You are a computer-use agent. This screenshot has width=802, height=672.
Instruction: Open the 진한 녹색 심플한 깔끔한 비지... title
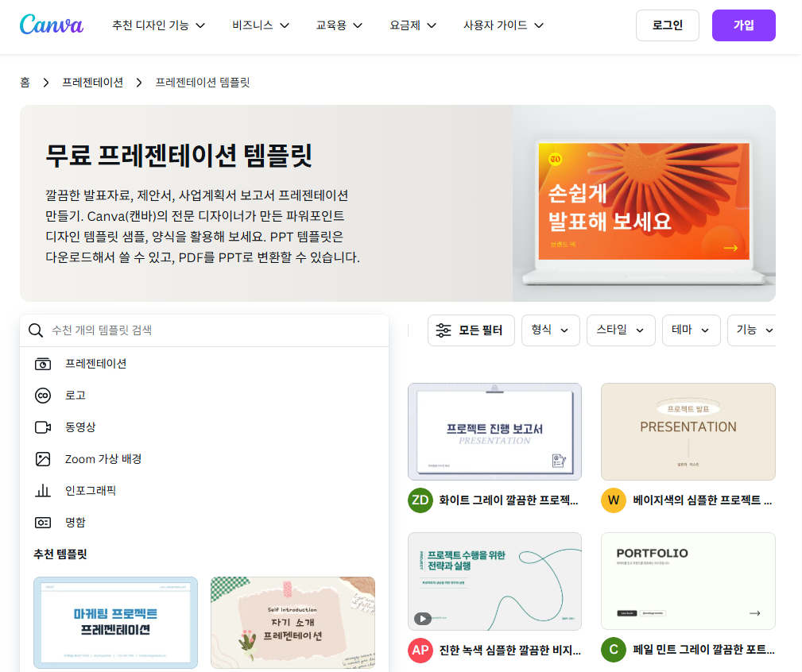(510, 650)
